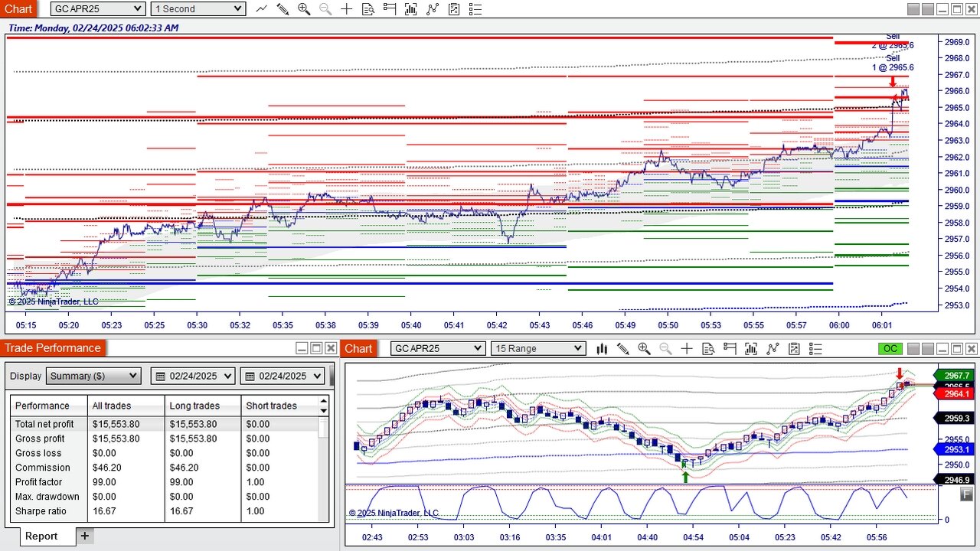This screenshot has height=551, width=980.
Task: Select the Gross profit row label
Action: pos(40,439)
